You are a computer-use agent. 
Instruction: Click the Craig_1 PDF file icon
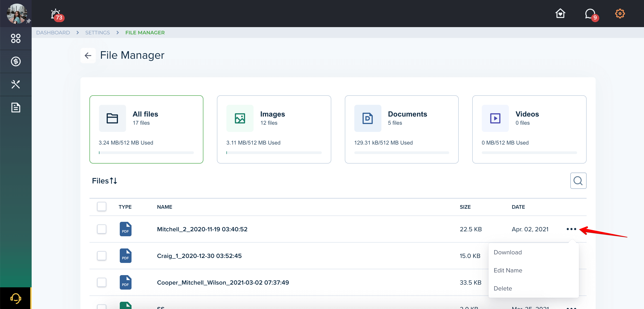(x=125, y=256)
